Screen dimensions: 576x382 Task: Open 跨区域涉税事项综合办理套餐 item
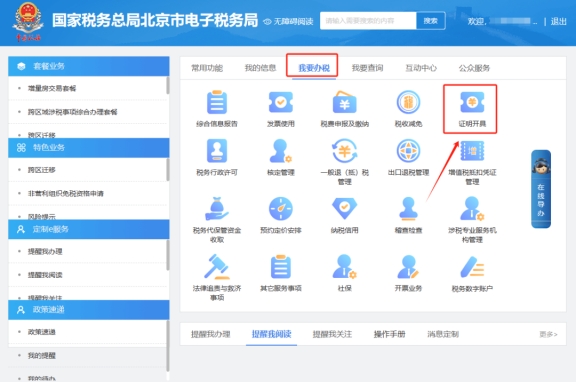72,112
